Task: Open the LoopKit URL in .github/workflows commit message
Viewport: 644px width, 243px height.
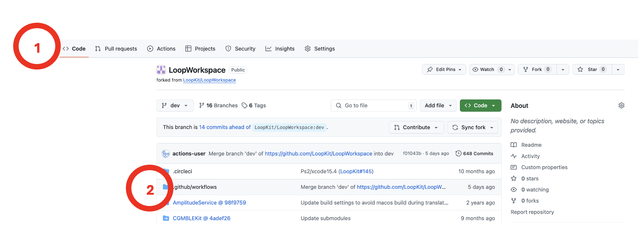Action: (401, 187)
